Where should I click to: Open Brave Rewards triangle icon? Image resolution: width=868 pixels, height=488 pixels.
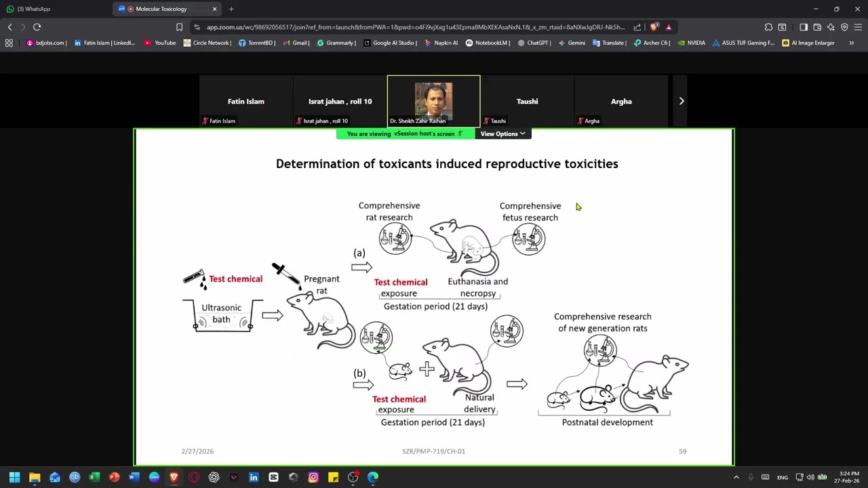(669, 27)
